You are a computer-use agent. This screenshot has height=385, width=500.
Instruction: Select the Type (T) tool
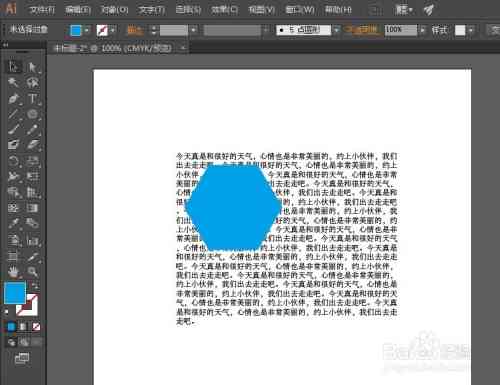click(x=32, y=98)
